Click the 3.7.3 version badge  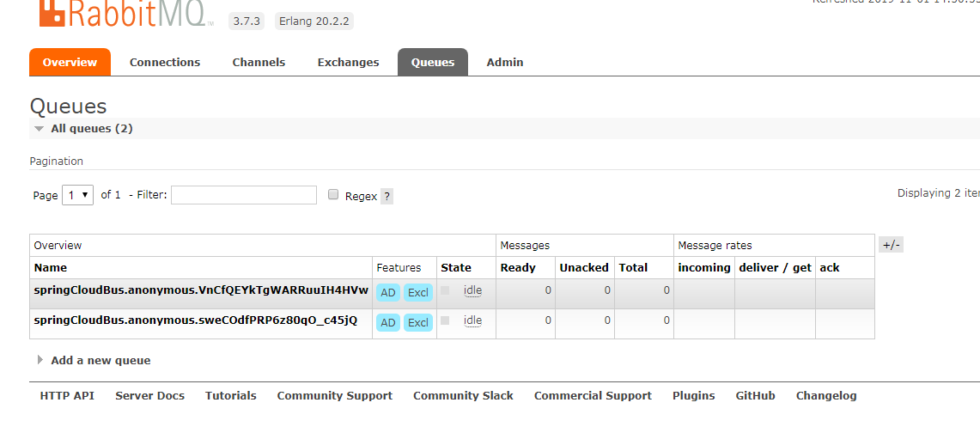247,21
